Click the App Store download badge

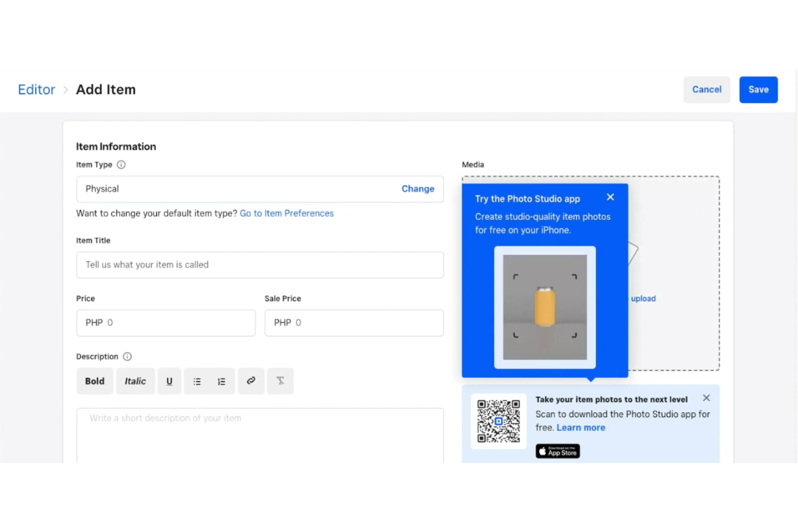click(x=557, y=451)
